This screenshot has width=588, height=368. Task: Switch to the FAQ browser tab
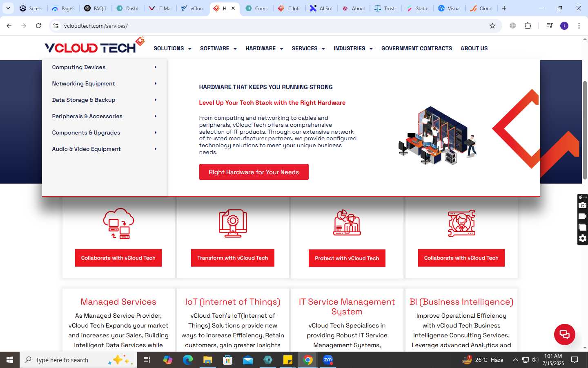[95, 8]
